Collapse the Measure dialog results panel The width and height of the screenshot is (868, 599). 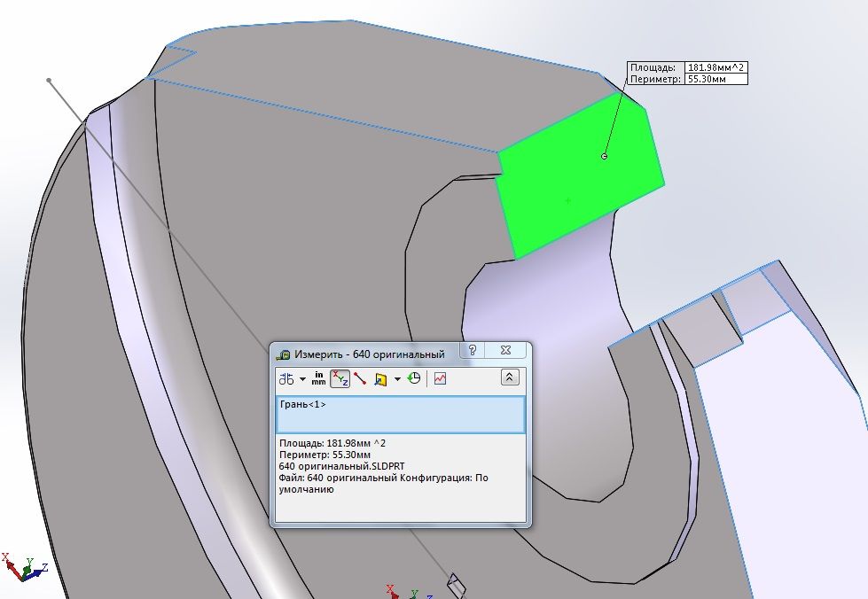point(509,378)
